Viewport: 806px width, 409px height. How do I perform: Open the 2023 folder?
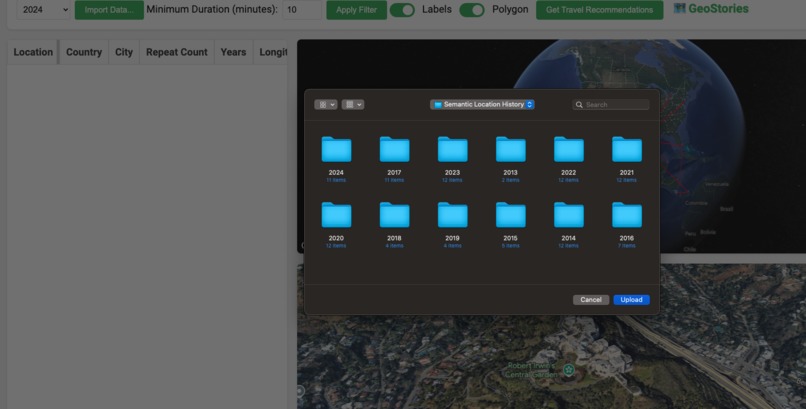[x=452, y=150]
